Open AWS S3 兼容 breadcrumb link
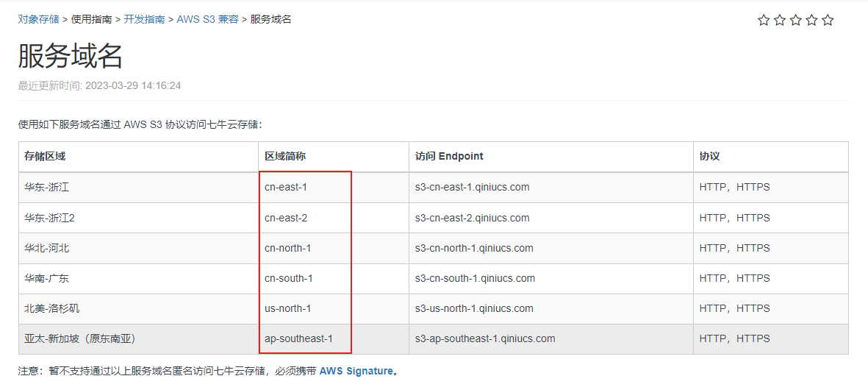Viewport: 868px width, 387px height. click(207, 19)
